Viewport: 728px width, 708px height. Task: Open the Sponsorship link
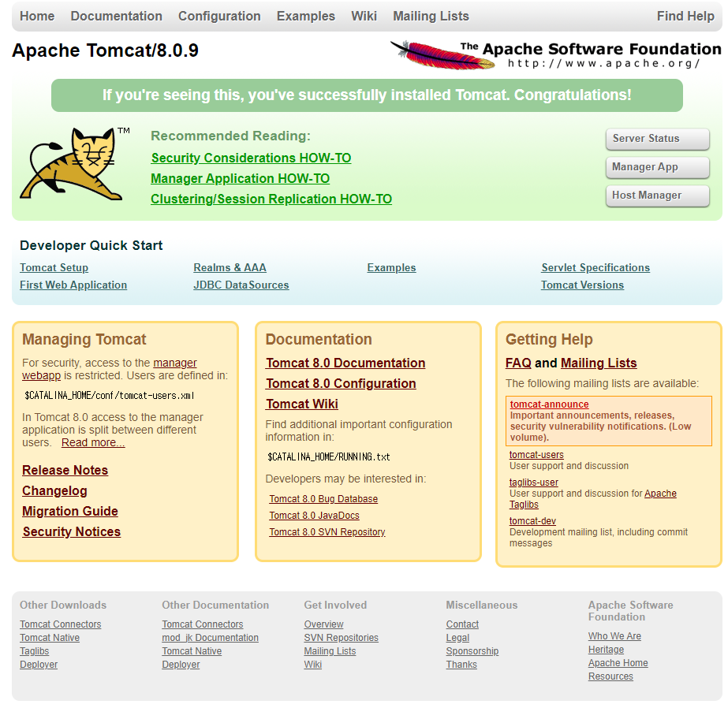point(472,651)
